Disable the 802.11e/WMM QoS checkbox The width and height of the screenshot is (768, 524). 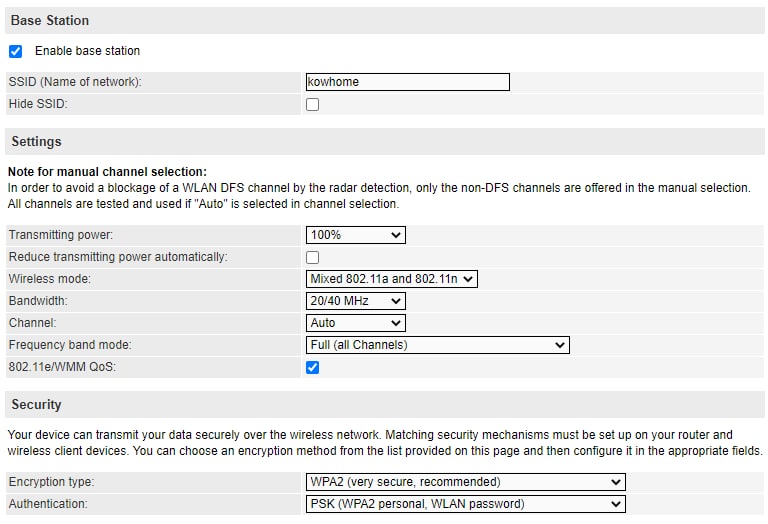(x=312, y=367)
